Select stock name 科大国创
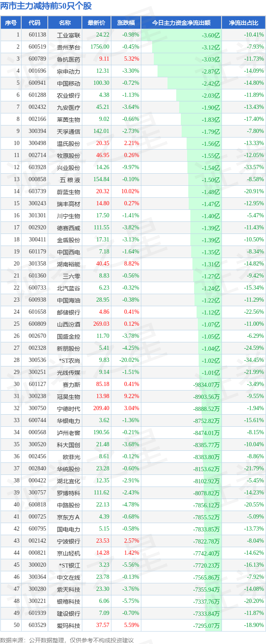Screen dimensions: 266x644 [x=69, y=445]
